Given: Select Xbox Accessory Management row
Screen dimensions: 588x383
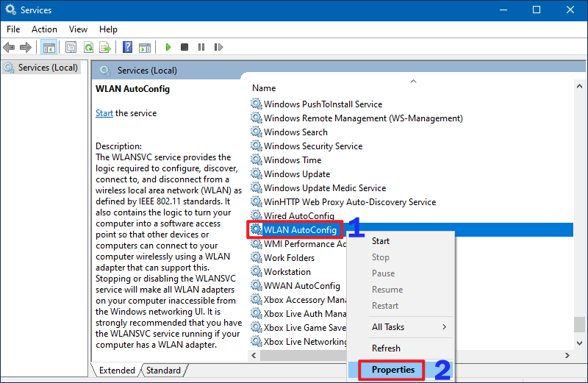Looking at the screenshot, I should click(298, 300).
